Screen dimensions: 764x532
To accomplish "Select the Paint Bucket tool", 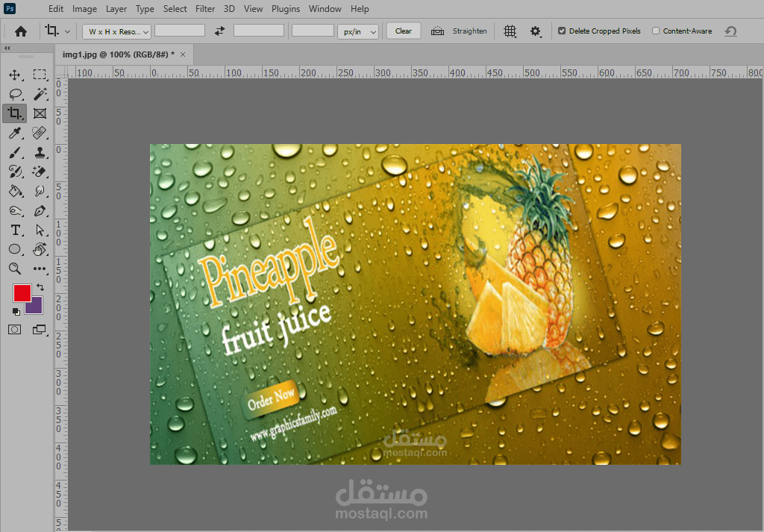I will click(x=15, y=191).
